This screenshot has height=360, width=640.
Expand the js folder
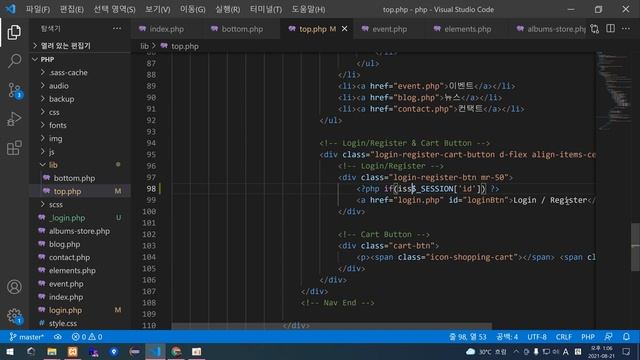pos(80,151)
